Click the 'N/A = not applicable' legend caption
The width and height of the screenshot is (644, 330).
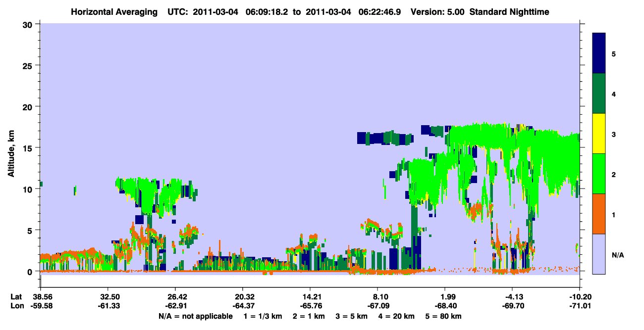click(x=195, y=316)
